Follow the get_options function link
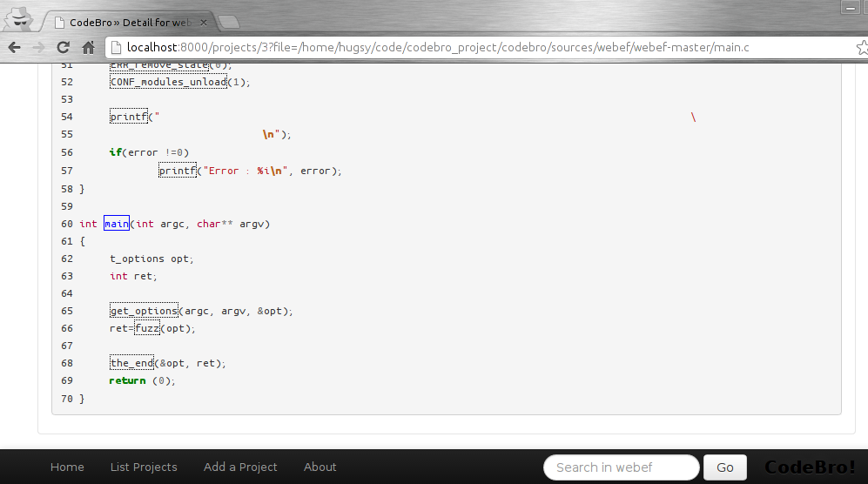Viewport: 868px width, 484px height. pyautogui.click(x=144, y=311)
